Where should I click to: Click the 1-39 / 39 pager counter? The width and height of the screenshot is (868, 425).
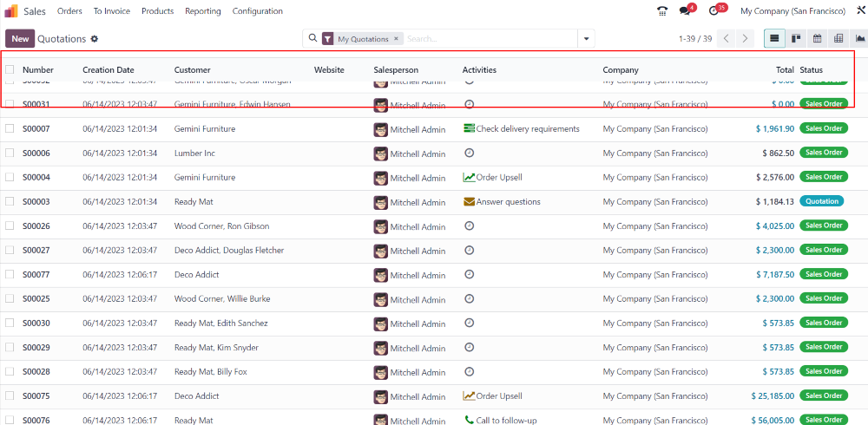695,39
